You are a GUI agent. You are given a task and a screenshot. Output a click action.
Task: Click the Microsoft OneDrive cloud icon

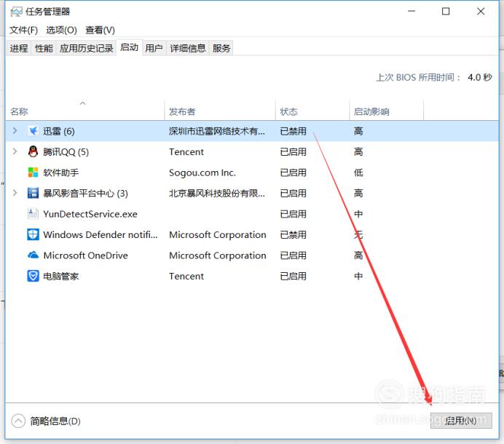tap(33, 255)
